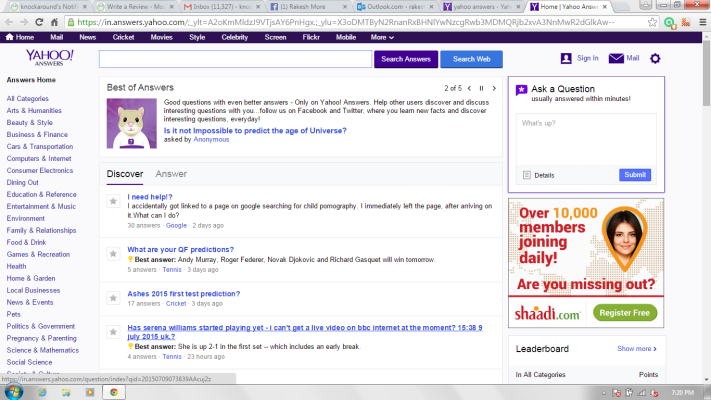Screen dimensions: 711x400
Task: Open the Anonymous asker link
Action: click(x=211, y=140)
